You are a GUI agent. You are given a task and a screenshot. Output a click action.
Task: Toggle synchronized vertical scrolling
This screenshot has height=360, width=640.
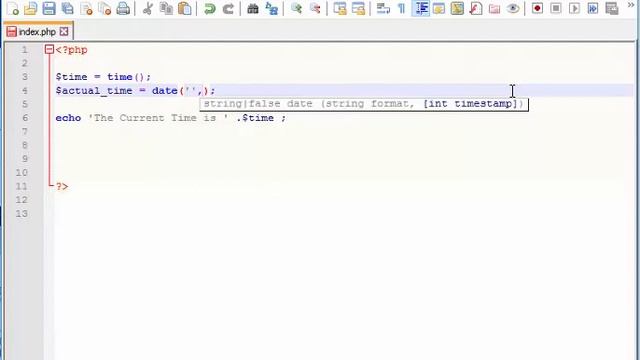click(340, 9)
